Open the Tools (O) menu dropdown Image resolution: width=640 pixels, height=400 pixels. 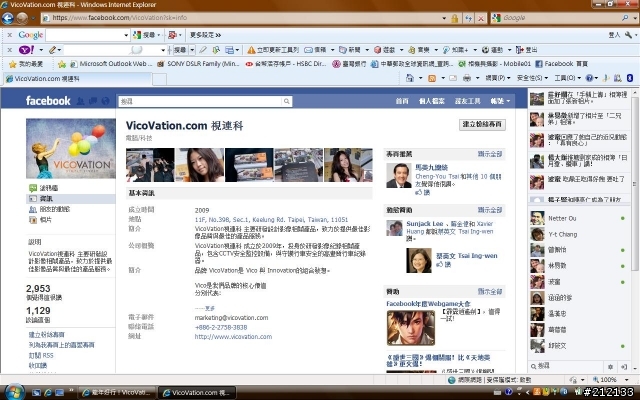coord(567,78)
